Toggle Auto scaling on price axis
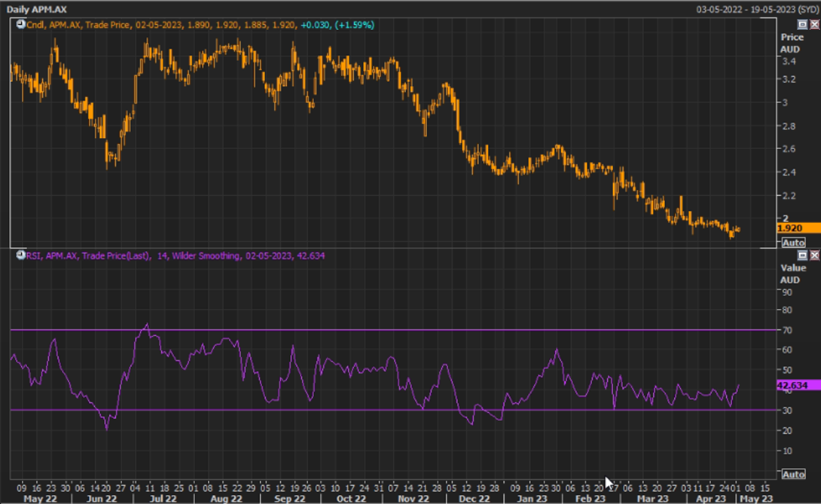Screen dimensions: 821x504 (793, 243)
